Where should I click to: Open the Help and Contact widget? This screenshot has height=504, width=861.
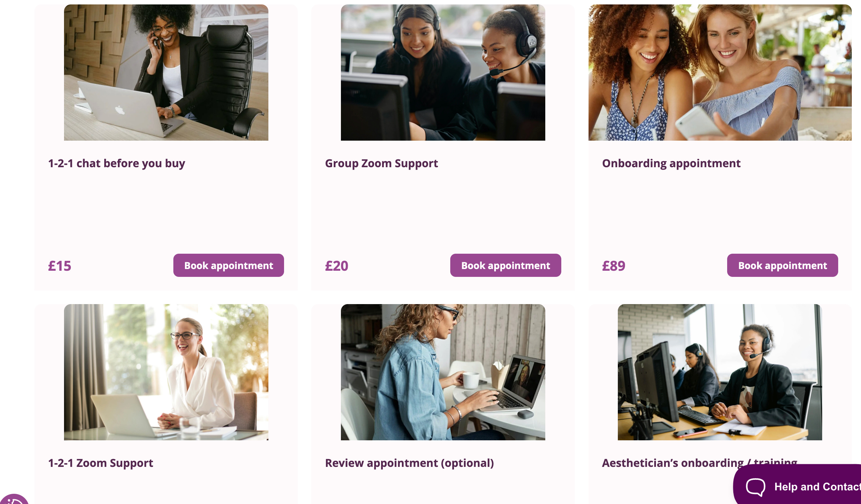click(x=797, y=485)
